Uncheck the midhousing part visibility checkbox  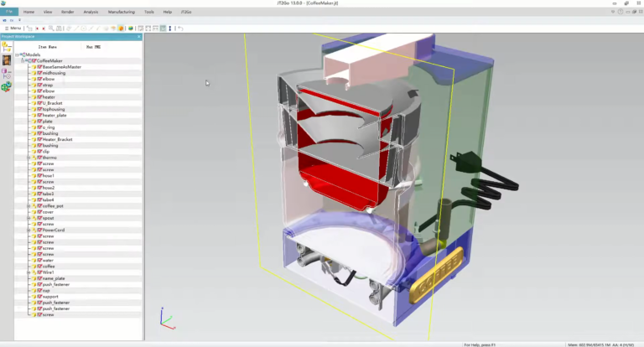39,73
